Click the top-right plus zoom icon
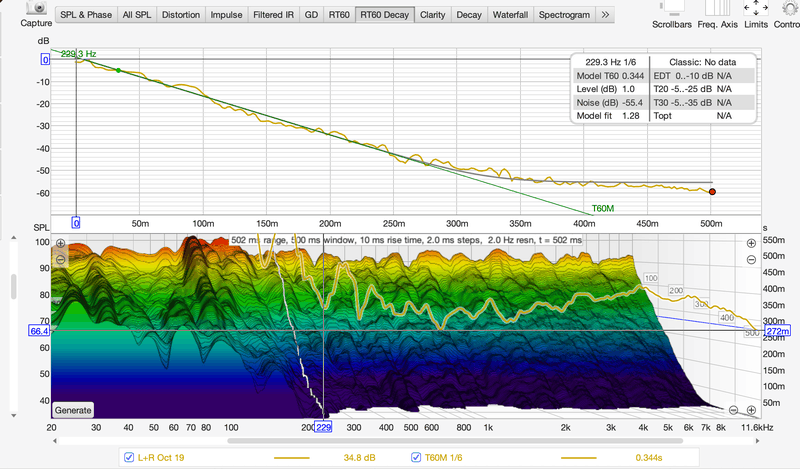Viewport: 800px width, 469px height. tap(751, 243)
